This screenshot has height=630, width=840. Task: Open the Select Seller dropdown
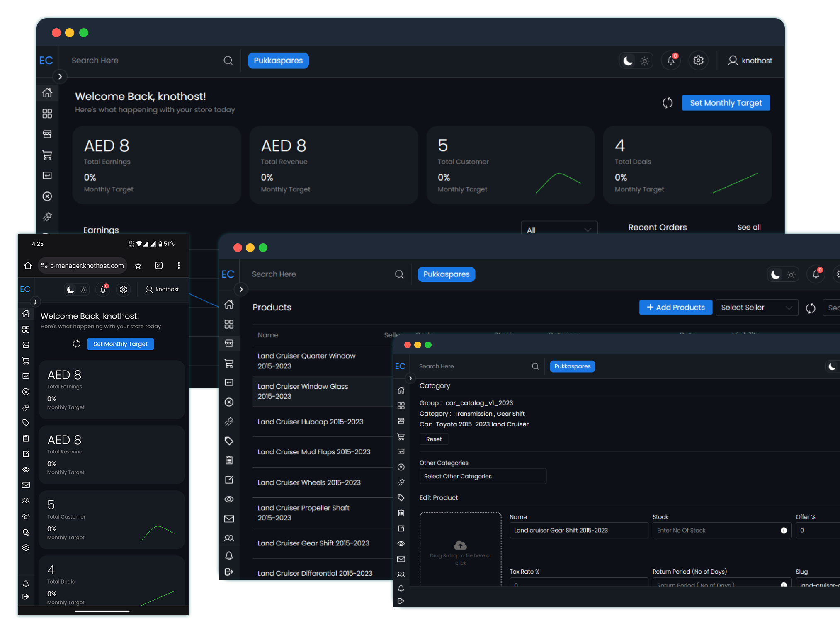pos(756,308)
